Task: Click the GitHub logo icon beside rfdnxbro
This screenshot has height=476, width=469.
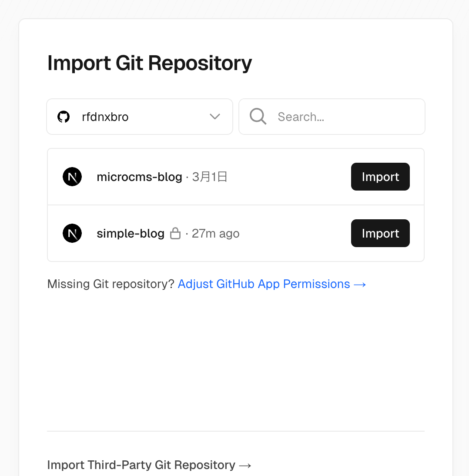Action: (64, 117)
